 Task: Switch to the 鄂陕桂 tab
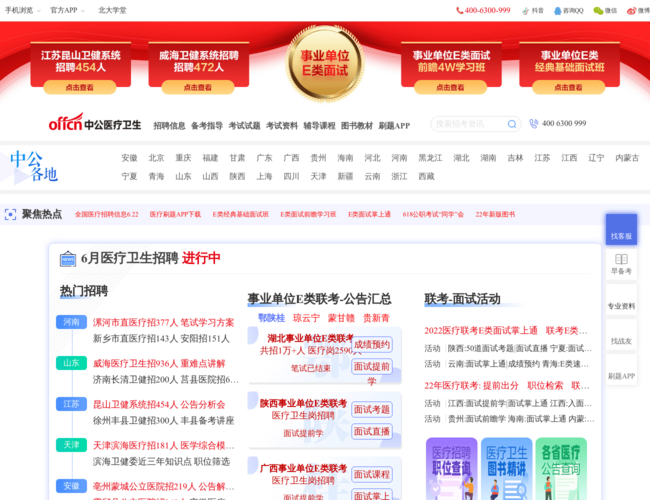(x=272, y=318)
